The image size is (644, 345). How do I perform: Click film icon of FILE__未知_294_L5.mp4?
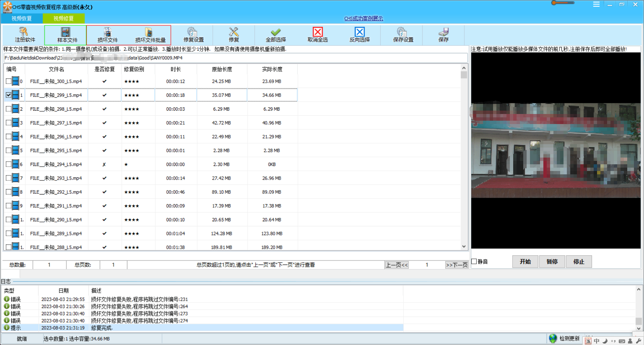pyautogui.click(x=15, y=164)
